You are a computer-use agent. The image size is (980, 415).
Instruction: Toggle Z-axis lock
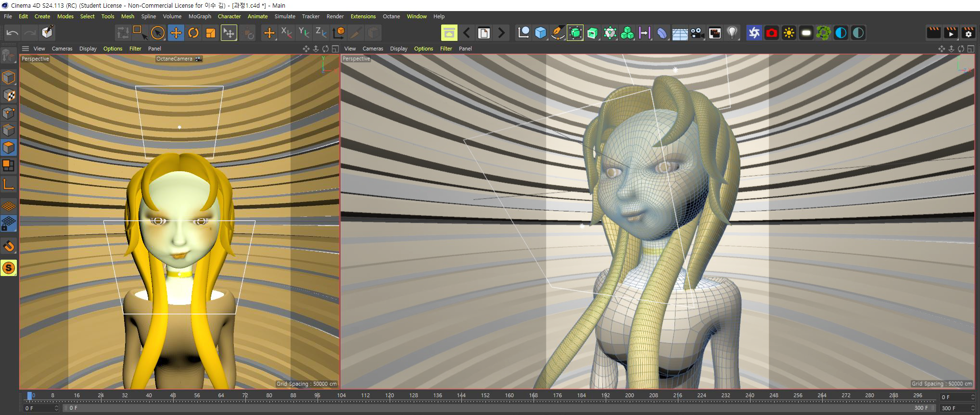click(x=321, y=33)
